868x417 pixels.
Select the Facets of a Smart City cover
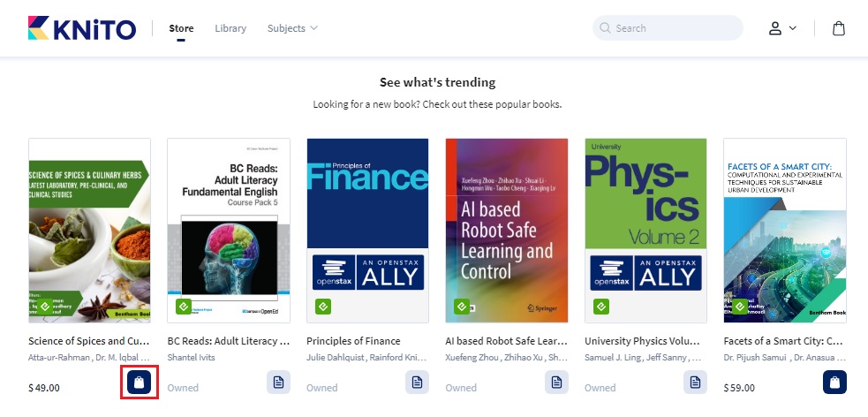784,230
